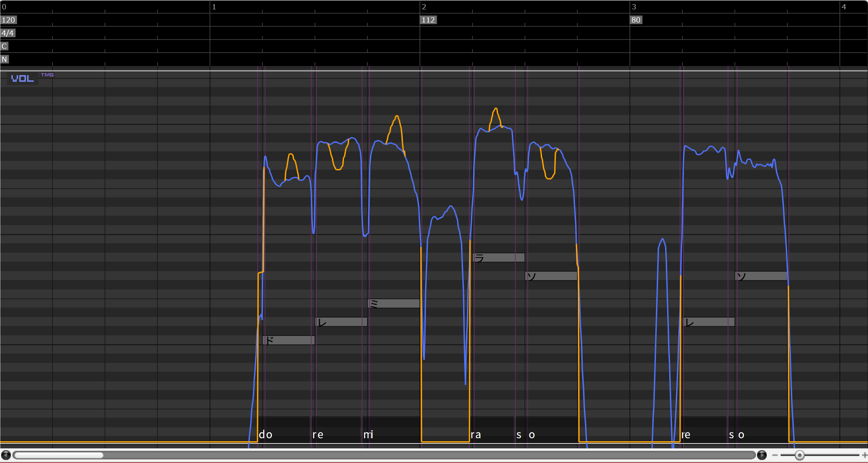The height and width of the screenshot is (463, 868).
Task: Click the N marker in the header
Action: (4, 59)
